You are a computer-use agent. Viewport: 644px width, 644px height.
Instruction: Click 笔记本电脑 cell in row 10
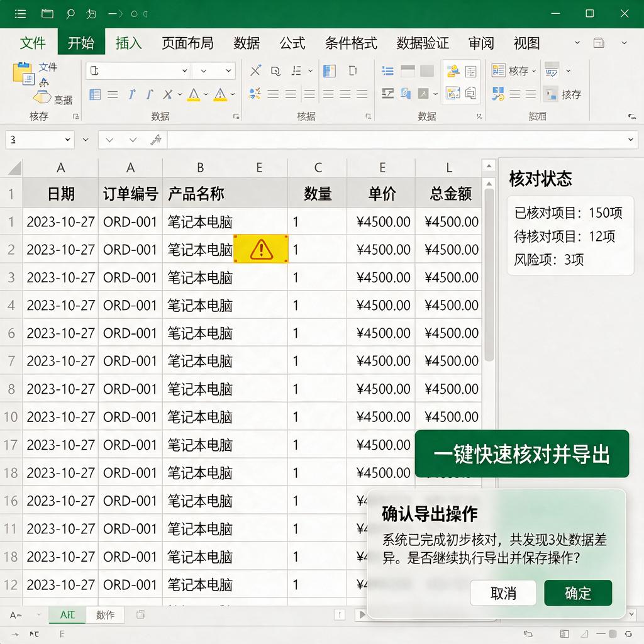point(225,417)
